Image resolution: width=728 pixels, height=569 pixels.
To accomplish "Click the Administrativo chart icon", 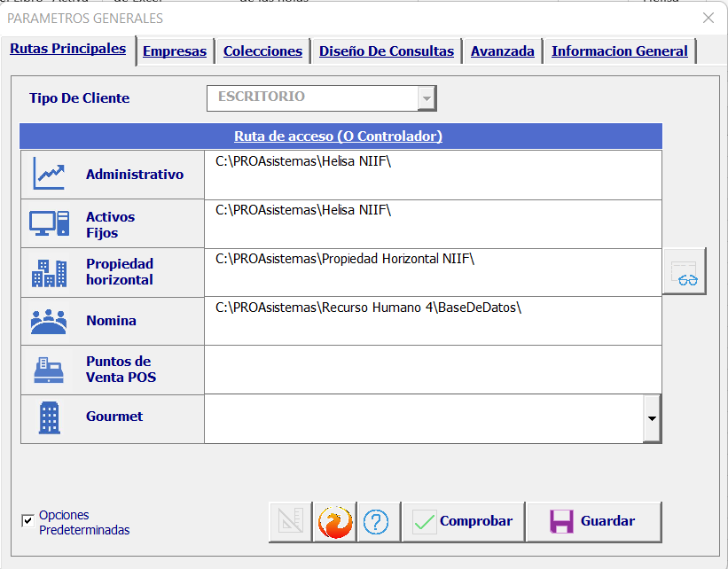I will 50,174.
